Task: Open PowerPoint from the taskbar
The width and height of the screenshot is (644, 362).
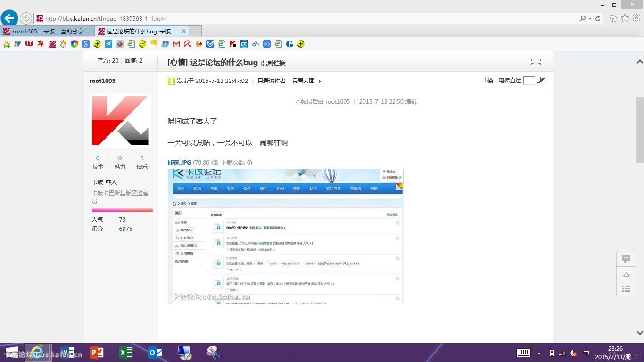Action: pyautogui.click(x=96, y=352)
